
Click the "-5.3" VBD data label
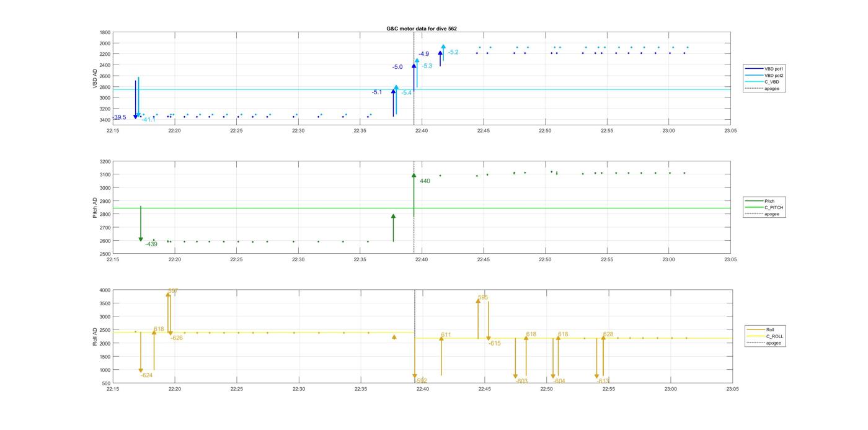tap(427, 66)
